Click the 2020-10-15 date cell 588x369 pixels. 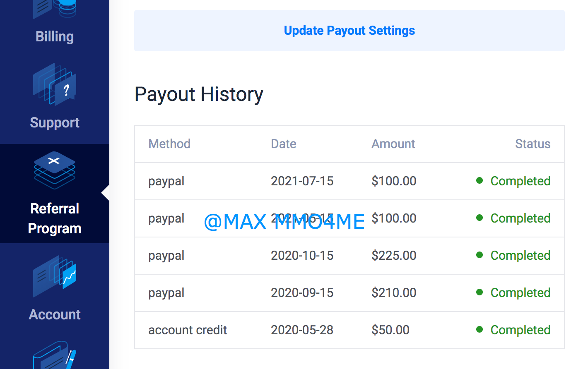tap(302, 255)
